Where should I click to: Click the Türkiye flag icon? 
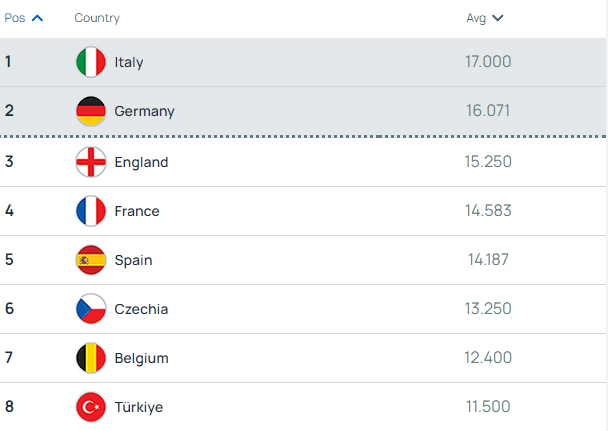coord(91,407)
